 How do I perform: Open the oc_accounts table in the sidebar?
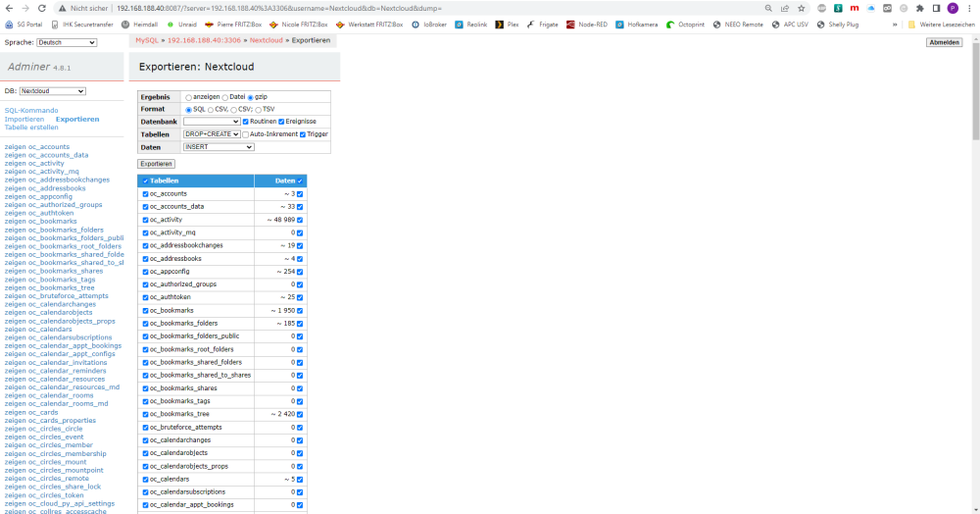pos(49,147)
